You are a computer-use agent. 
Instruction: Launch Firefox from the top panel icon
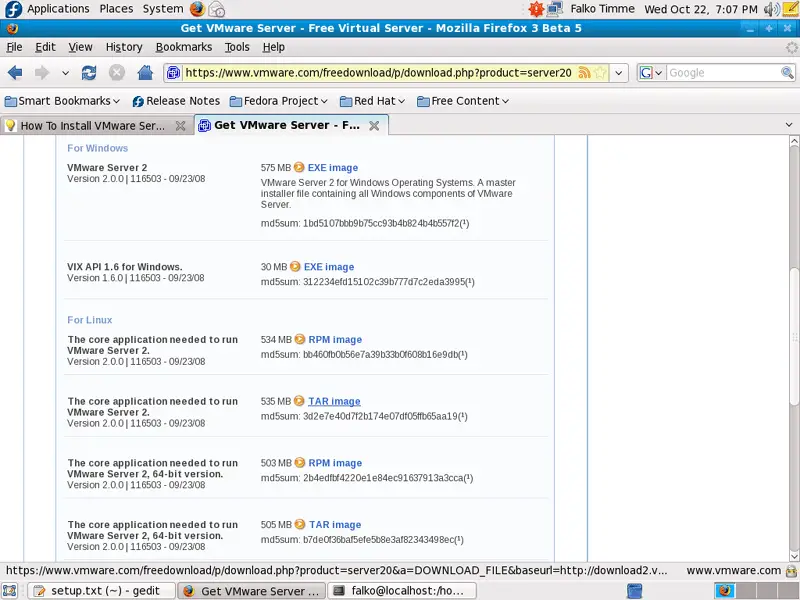click(197, 9)
